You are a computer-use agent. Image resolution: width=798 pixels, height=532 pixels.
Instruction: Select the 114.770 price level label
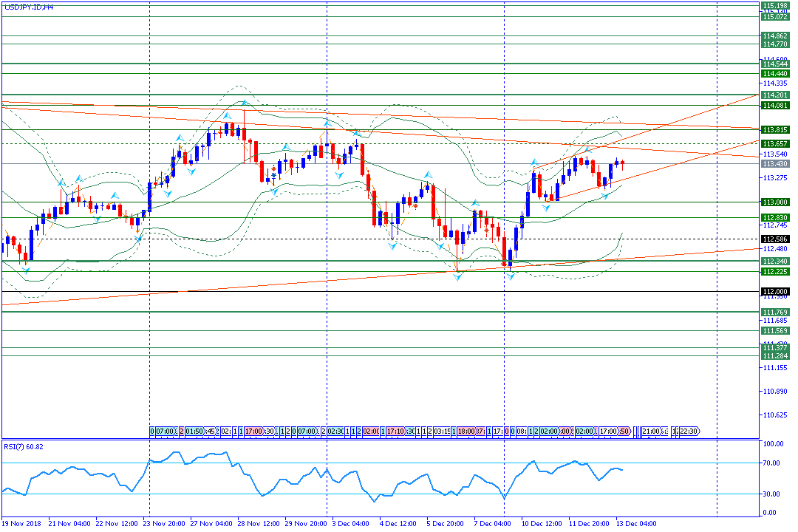click(775, 44)
